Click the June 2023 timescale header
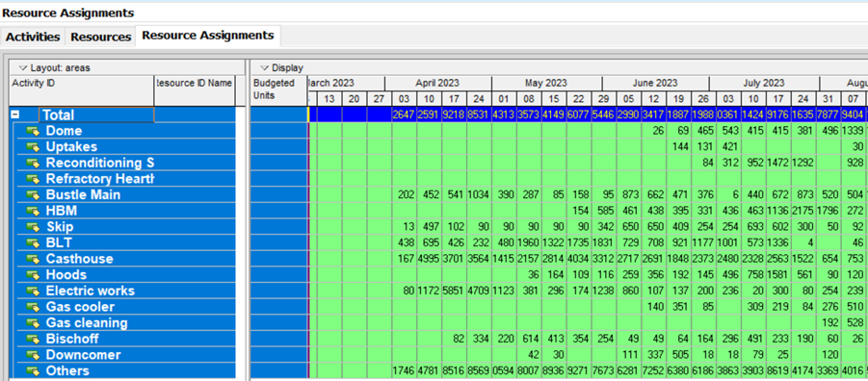 pos(655,84)
